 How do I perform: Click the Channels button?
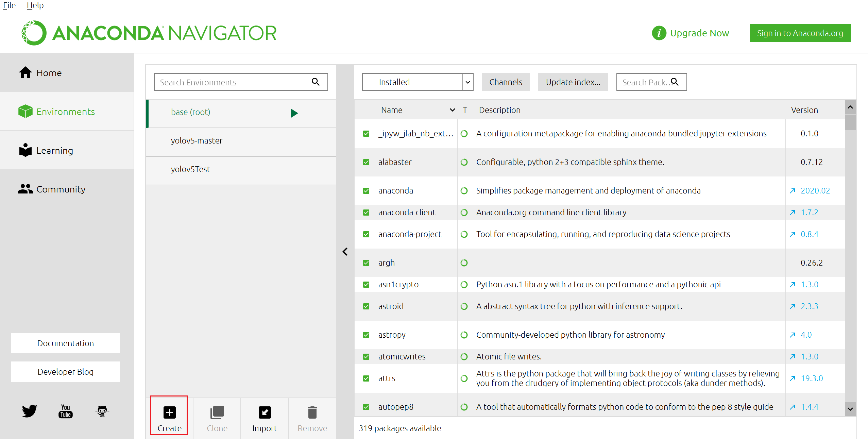[x=506, y=82]
